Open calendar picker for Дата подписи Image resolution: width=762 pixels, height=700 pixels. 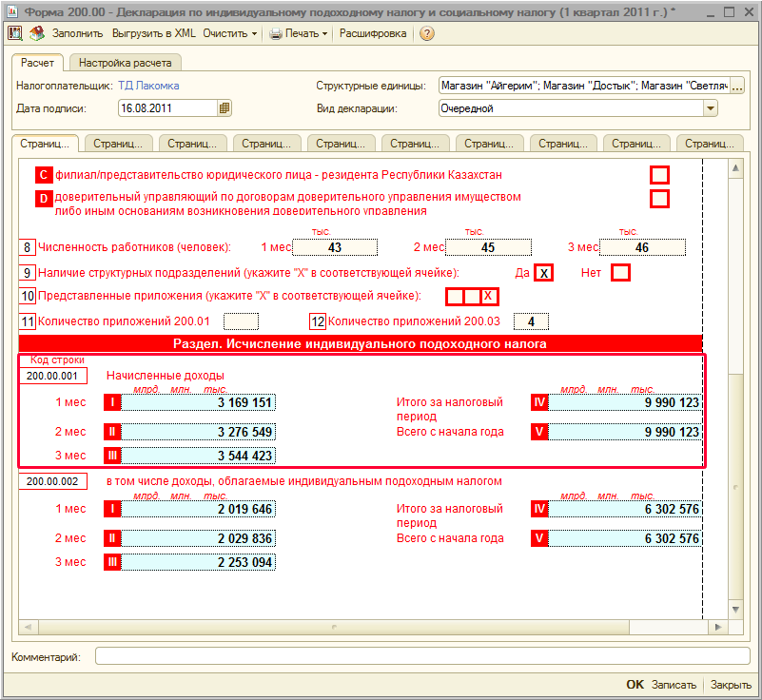225,108
